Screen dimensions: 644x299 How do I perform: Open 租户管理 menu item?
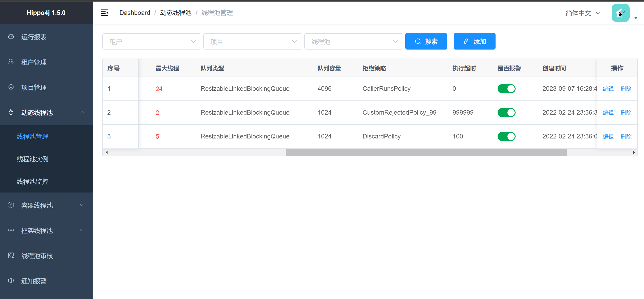pos(47,62)
